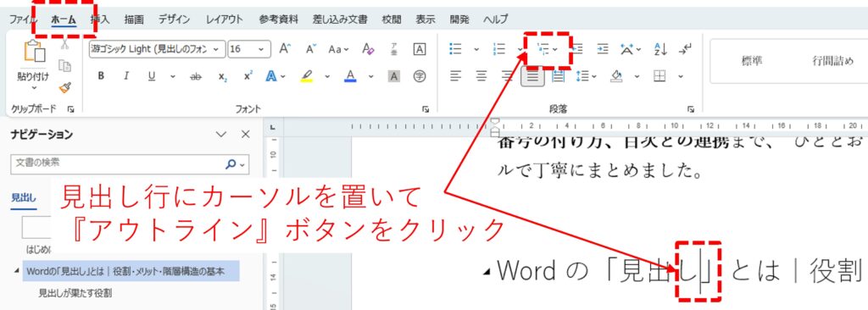The height and width of the screenshot is (310, 868).
Task: Toggle center alignment button
Action: (x=481, y=76)
